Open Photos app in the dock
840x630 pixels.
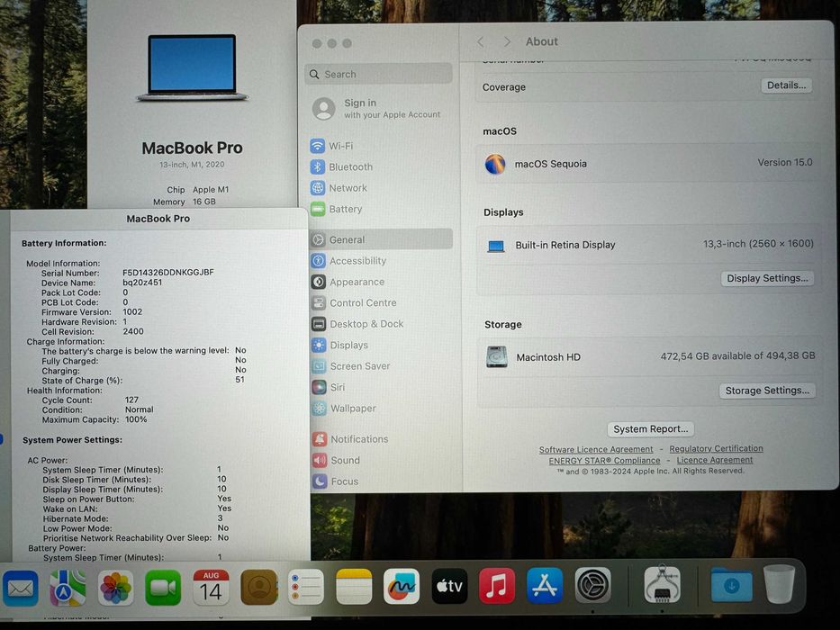click(115, 588)
